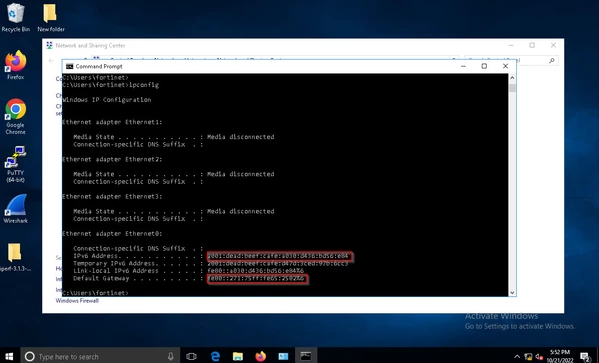This screenshot has width=599, height=363.
Task: Click the IPv6 Address value 2001:dead:beef:cafe
Action: [279, 256]
